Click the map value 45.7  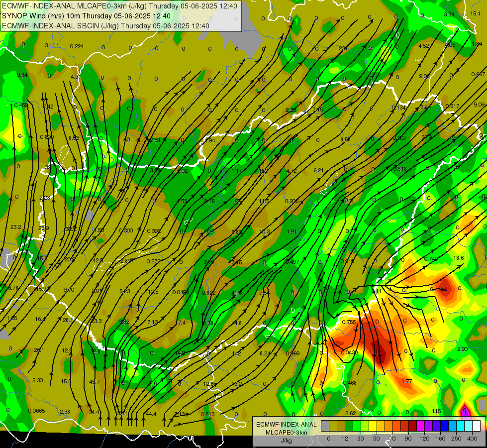(x=95, y=382)
